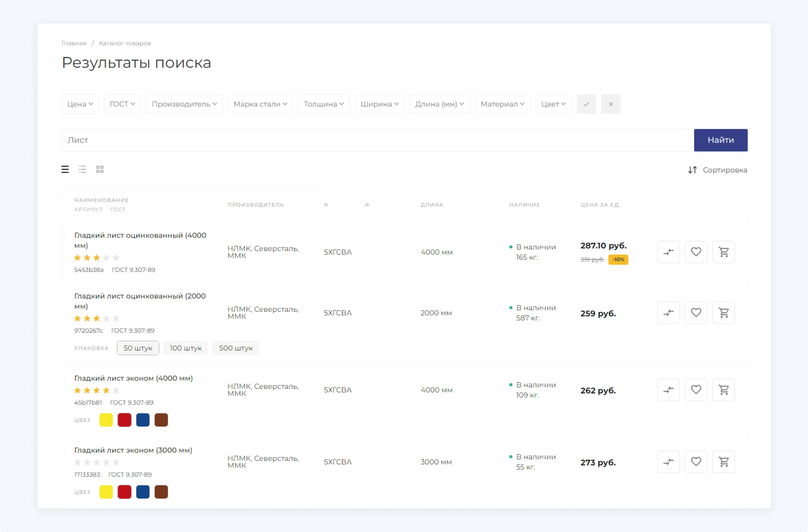808x532 pixels.
Task: Switch to grid view layout
Action: coord(99,169)
